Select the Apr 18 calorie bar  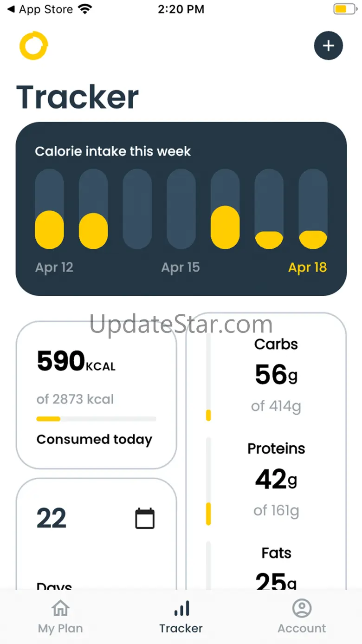click(x=313, y=209)
